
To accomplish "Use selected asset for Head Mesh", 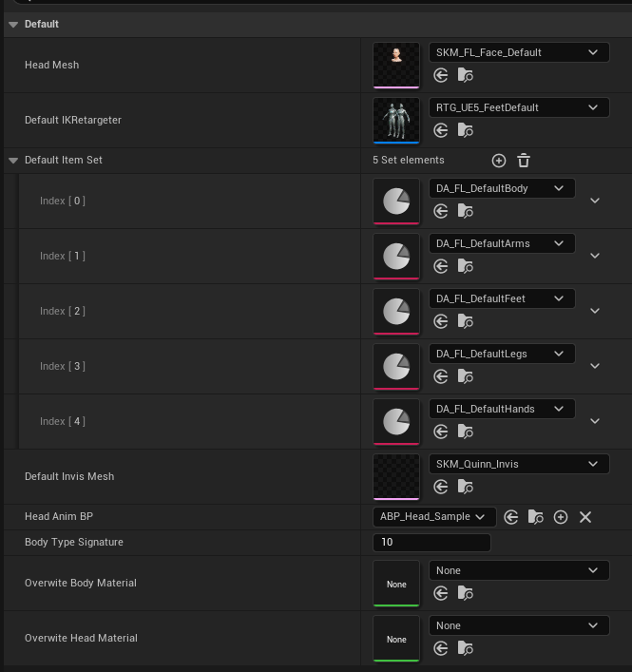I will pos(440,75).
